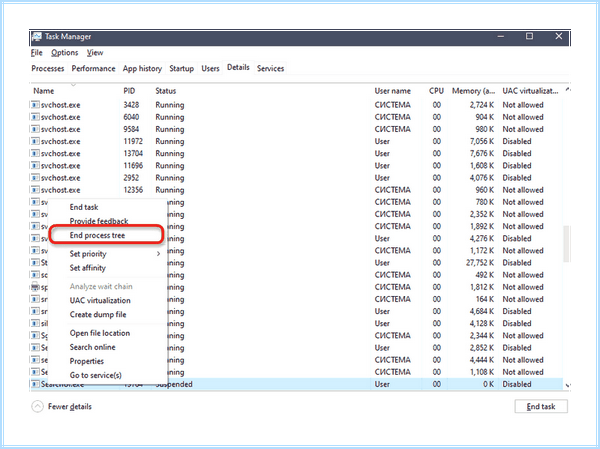The width and height of the screenshot is (600, 449).
Task: Sort by UAC virtualization column header
Action: tap(530, 91)
